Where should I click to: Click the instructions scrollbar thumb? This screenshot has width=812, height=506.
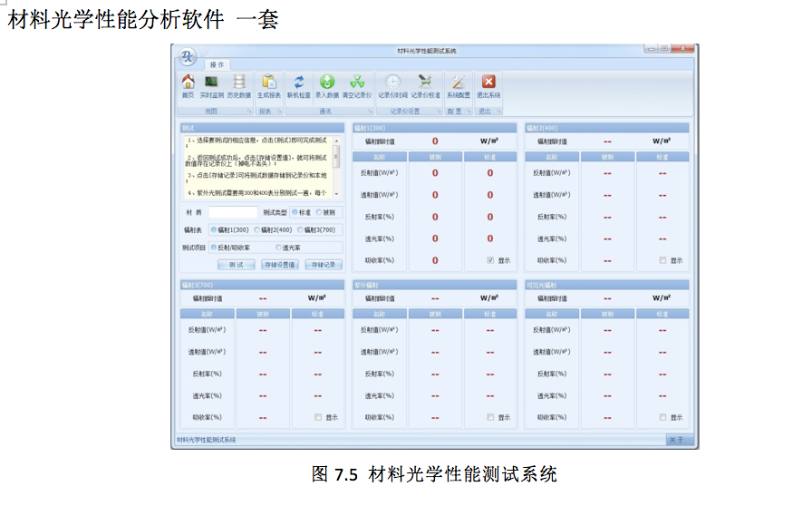336,156
